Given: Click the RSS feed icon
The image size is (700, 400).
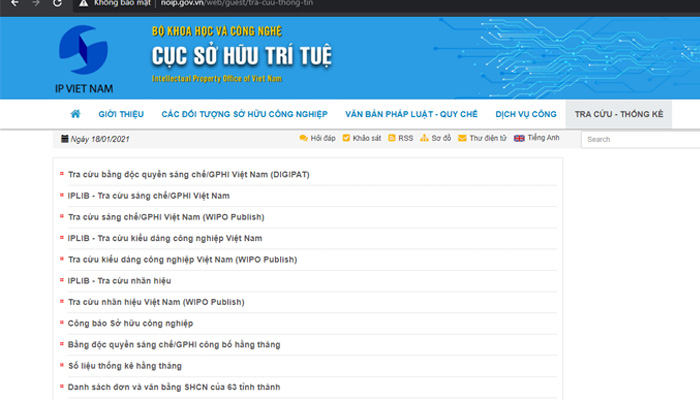Looking at the screenshot, I should pyautogui.click(x=392, y=138).
